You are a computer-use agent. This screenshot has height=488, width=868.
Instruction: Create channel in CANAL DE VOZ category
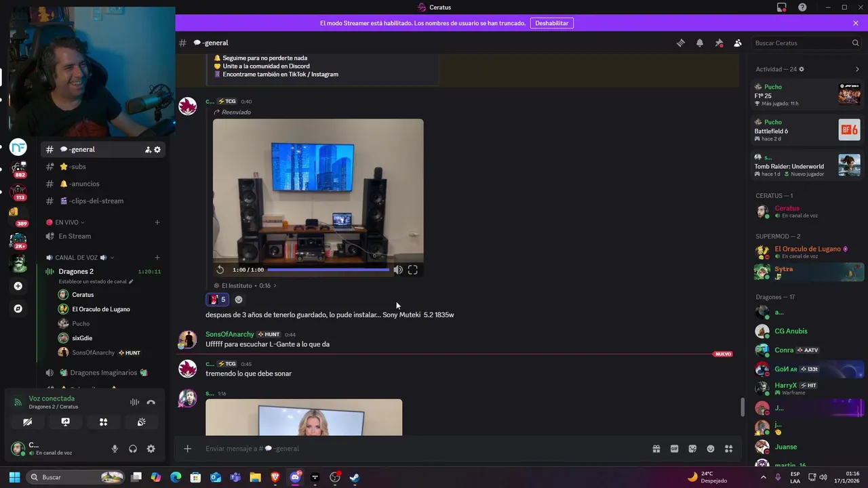coord(157,258)
